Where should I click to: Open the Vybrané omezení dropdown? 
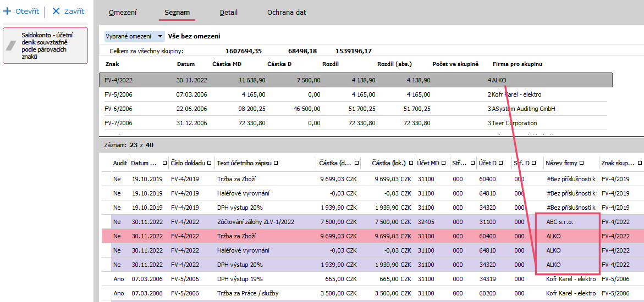click(x=135, y=36)
